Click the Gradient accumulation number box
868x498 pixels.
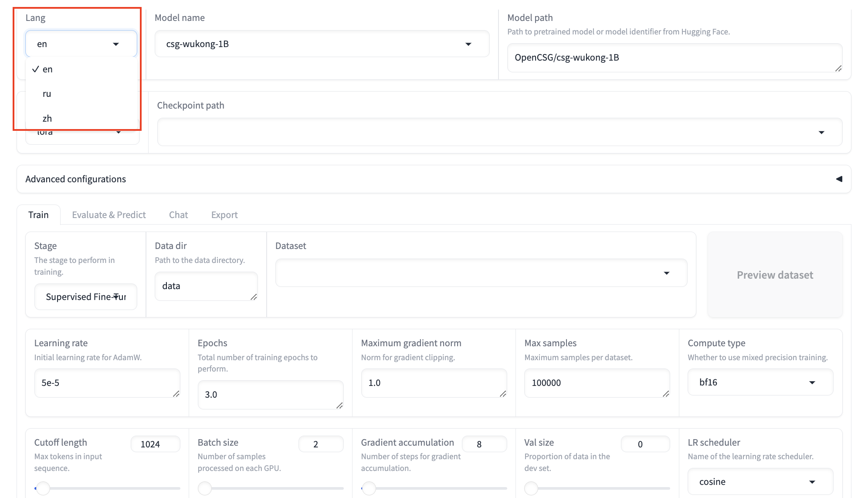484,444
